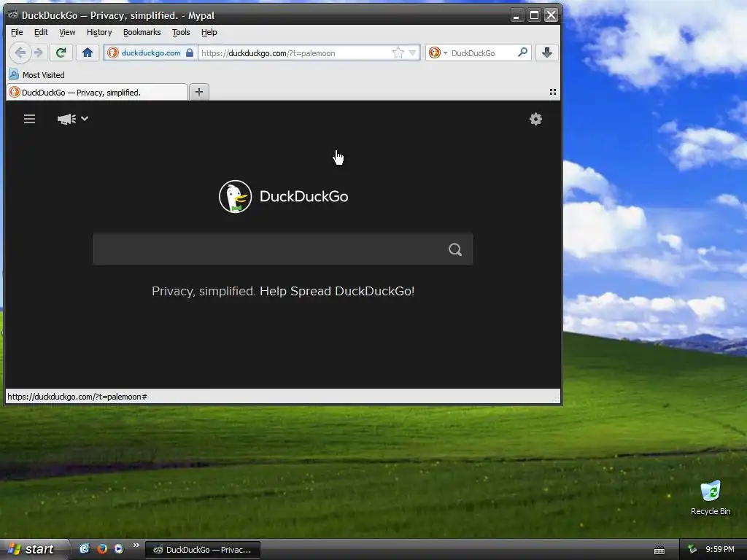Open the View menu

tap(67, 32)
